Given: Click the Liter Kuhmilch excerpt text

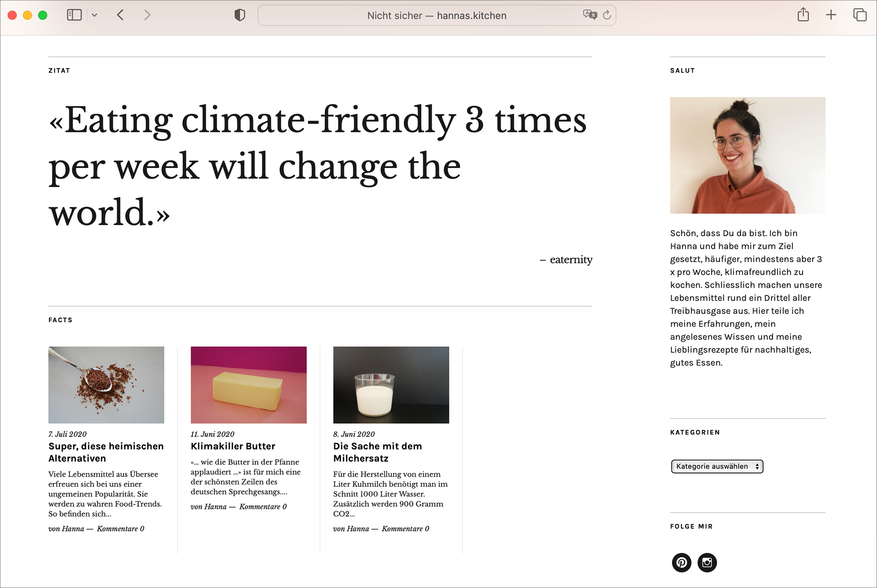Looking at the screenshot, I should pyautogui.click(x=391, y=494).
